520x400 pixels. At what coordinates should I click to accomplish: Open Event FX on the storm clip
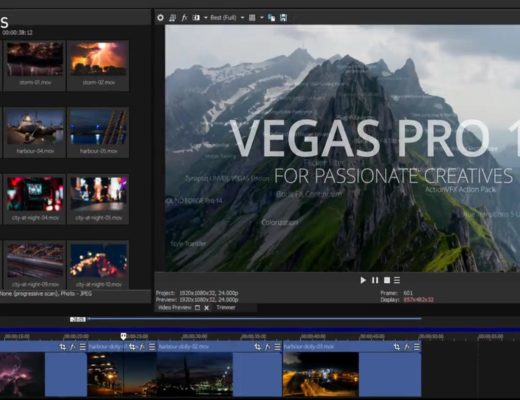(x=73, y=347)
